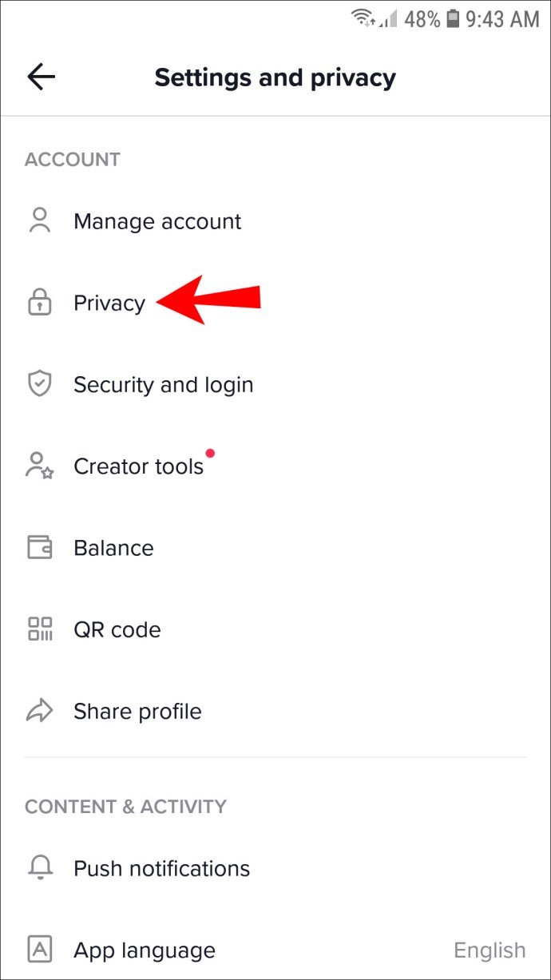Tap the Creator tools person-star icon
This screenshot has width=551, height=980.
pos(39,466)
